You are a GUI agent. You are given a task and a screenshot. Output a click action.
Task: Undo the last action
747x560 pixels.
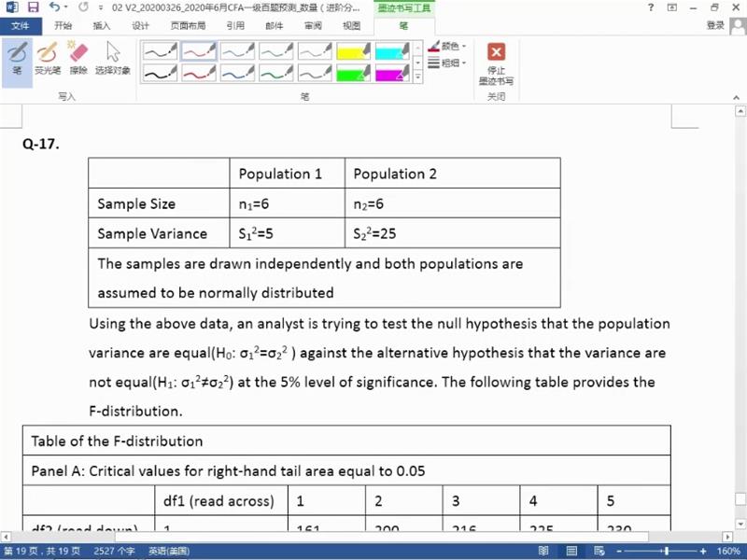(x=54, y=7)
